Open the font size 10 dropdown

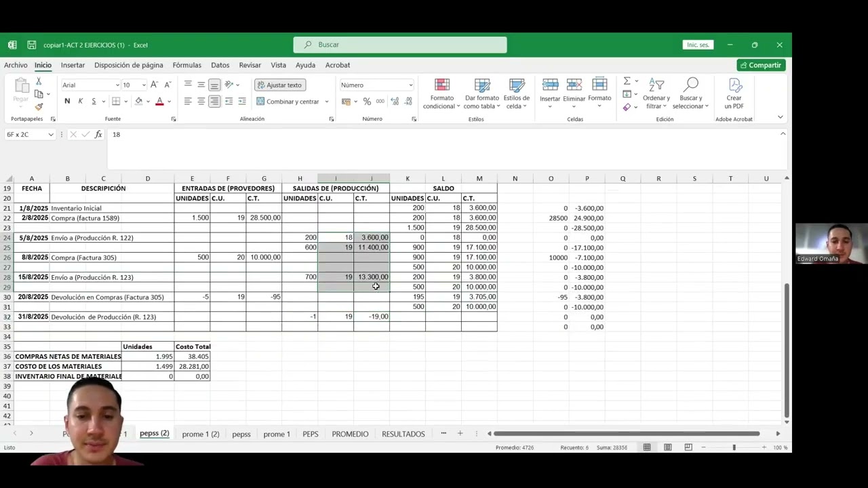tap(143, 85)
